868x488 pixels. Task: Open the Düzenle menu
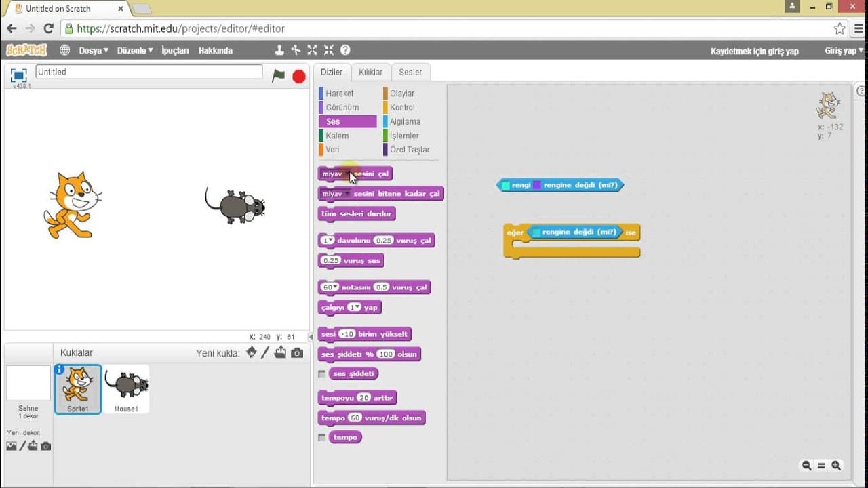pyautogui.click(x=135, y=51)
